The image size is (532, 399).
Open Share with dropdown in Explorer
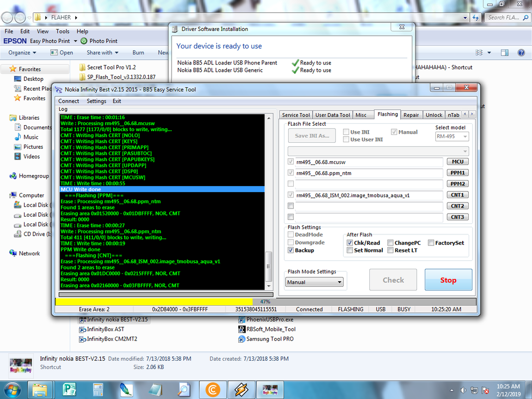click(x=103, y=52)
